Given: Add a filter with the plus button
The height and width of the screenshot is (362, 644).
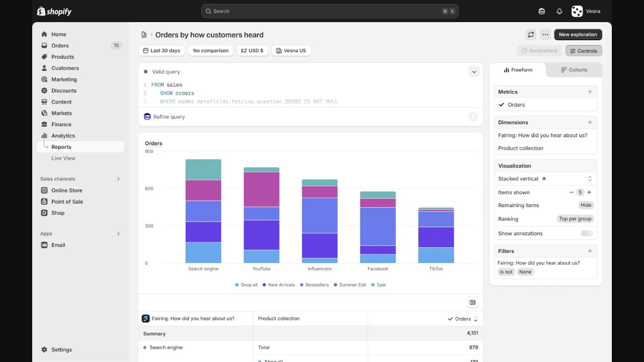Looking at the screenshot, I should tap(590, 251).
